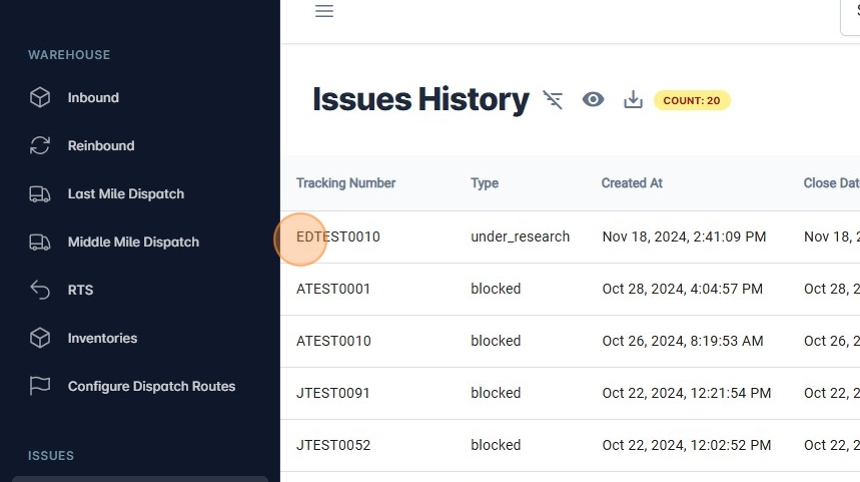The width and height of the screenshot is (860, 482).
Task: Sort by the Type column header
Action: 485,183
